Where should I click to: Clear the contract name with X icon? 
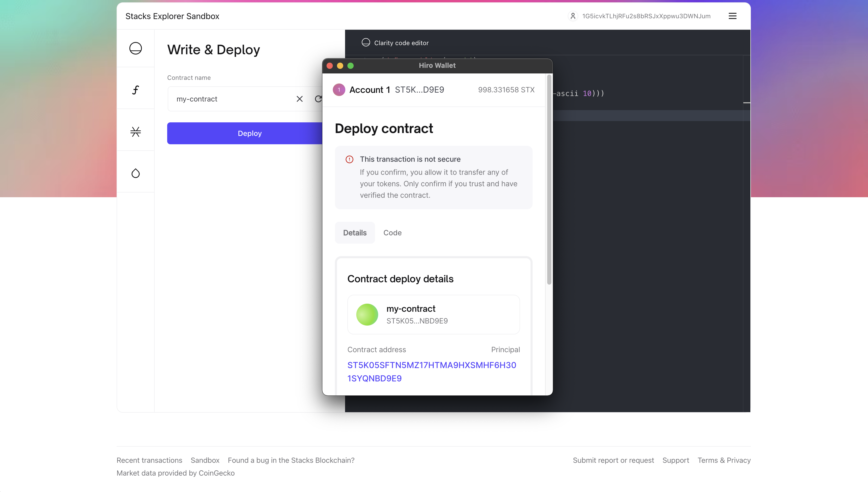(x=299, y=99)
